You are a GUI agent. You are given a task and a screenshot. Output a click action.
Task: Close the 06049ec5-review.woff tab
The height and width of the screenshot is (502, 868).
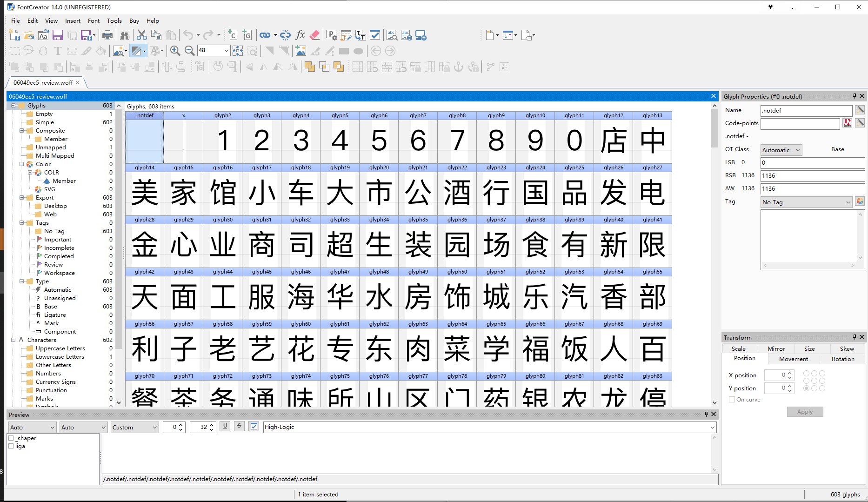tap(78, 82)
